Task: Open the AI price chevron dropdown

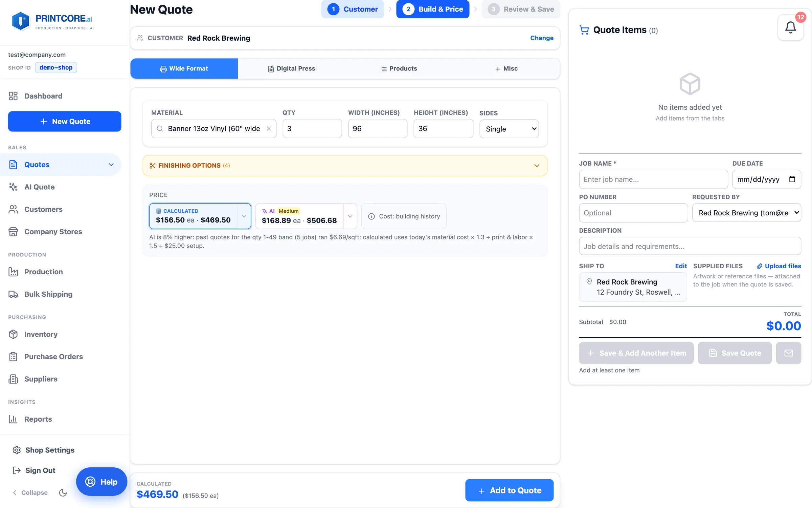Action: click(350, 216)
